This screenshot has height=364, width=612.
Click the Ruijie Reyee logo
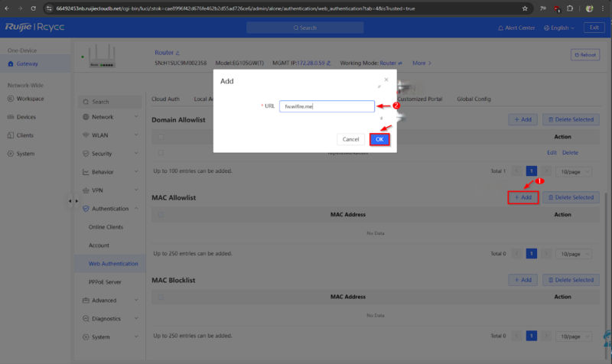34,27
